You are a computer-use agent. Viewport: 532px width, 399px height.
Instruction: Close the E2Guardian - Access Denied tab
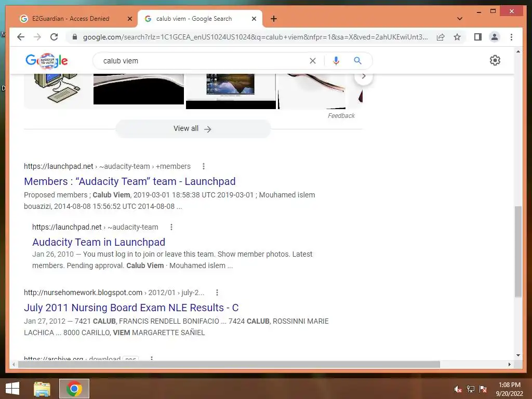pos(129,19)
